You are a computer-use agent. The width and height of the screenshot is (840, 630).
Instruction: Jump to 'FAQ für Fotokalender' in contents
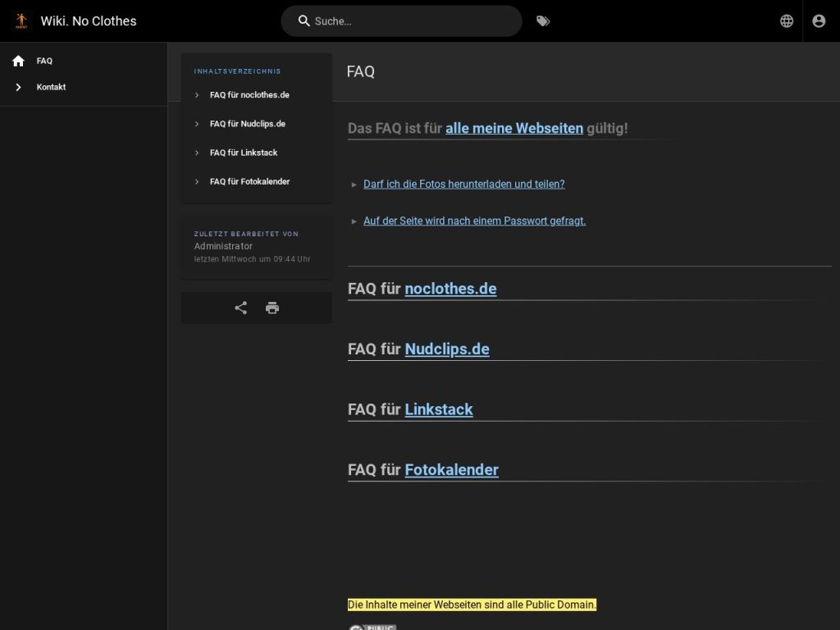(249, 181)
